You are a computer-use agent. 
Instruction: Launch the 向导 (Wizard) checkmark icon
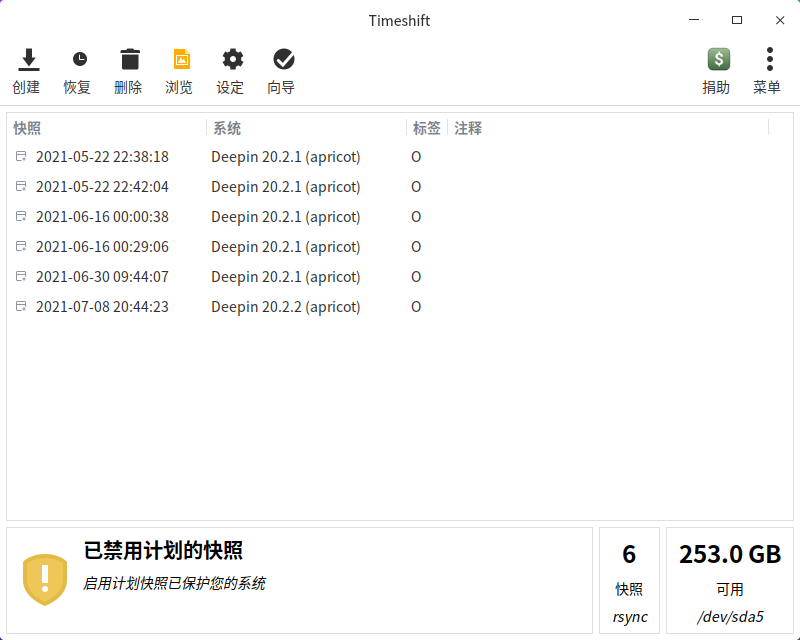(284, 59)
